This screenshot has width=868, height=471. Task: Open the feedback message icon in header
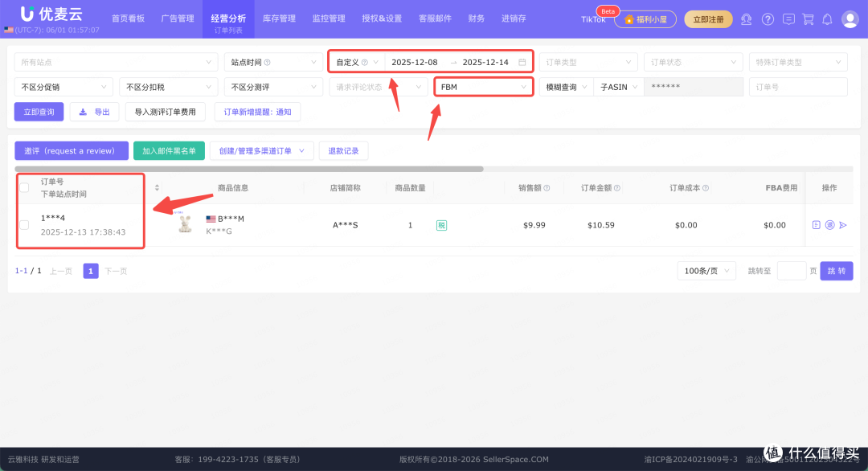pyautogui.click(x=789, y=19)
